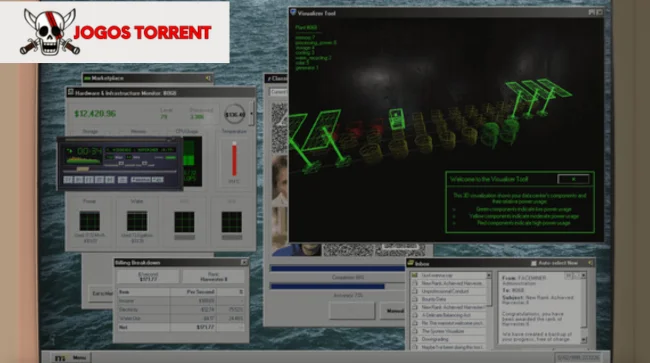650x363 pixels.
Task: Click the Hardware Monitor scrollbar near the gauge
Action: (x=252, y=113)
